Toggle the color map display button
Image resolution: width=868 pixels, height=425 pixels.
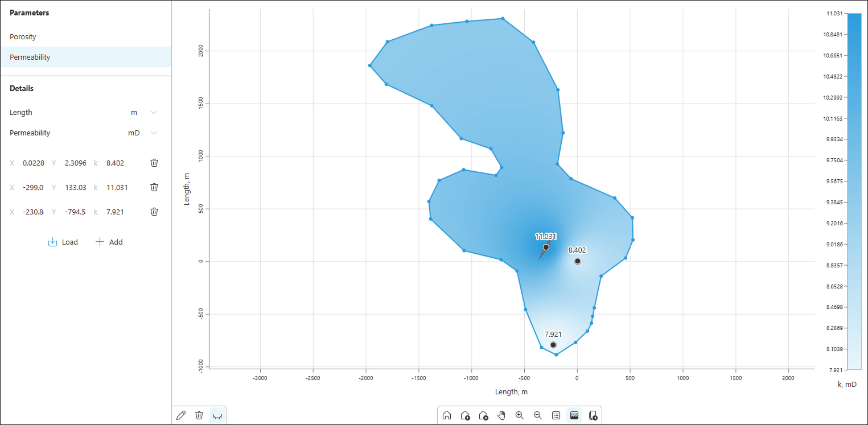574,415
